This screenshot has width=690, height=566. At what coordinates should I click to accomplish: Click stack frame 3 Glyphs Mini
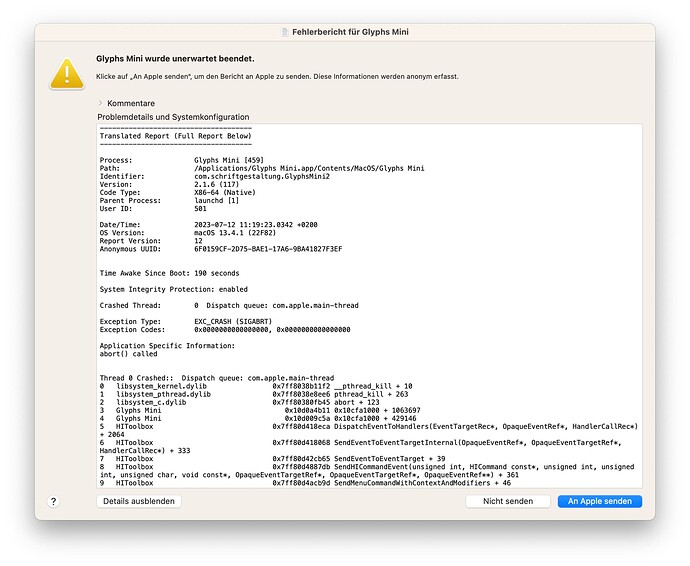tap(260, 410)
